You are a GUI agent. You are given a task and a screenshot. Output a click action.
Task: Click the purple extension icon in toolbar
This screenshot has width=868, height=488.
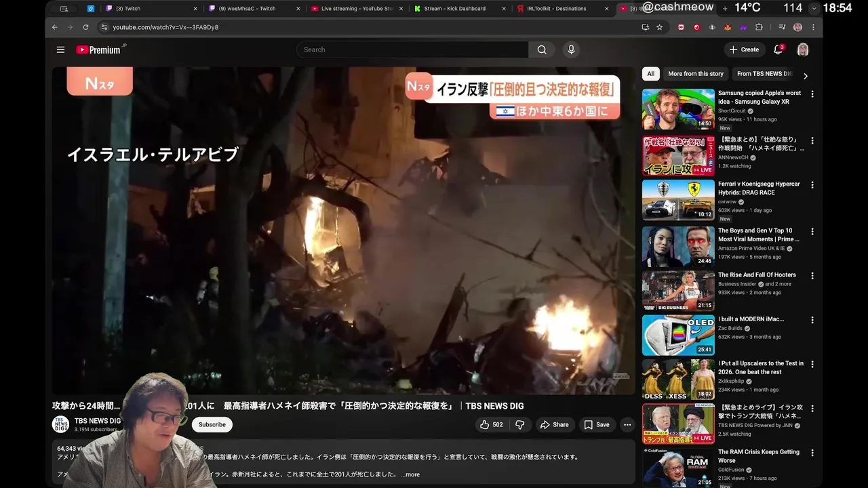tap(743, 27)
